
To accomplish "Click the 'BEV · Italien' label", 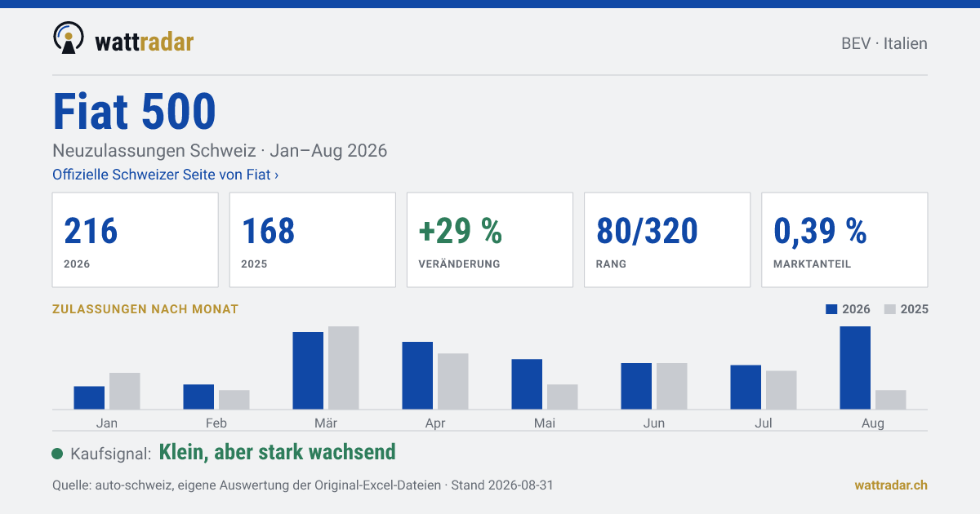I will tap(884, 44).
